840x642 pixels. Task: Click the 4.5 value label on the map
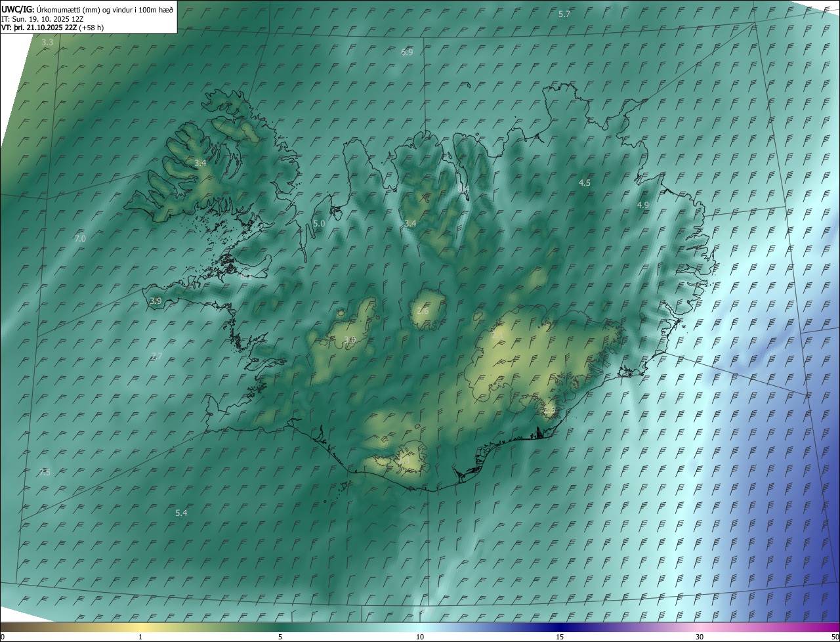point(585,183)
